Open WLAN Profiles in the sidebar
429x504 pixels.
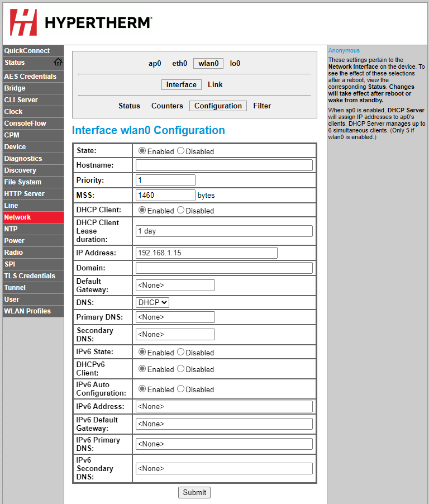27,311
